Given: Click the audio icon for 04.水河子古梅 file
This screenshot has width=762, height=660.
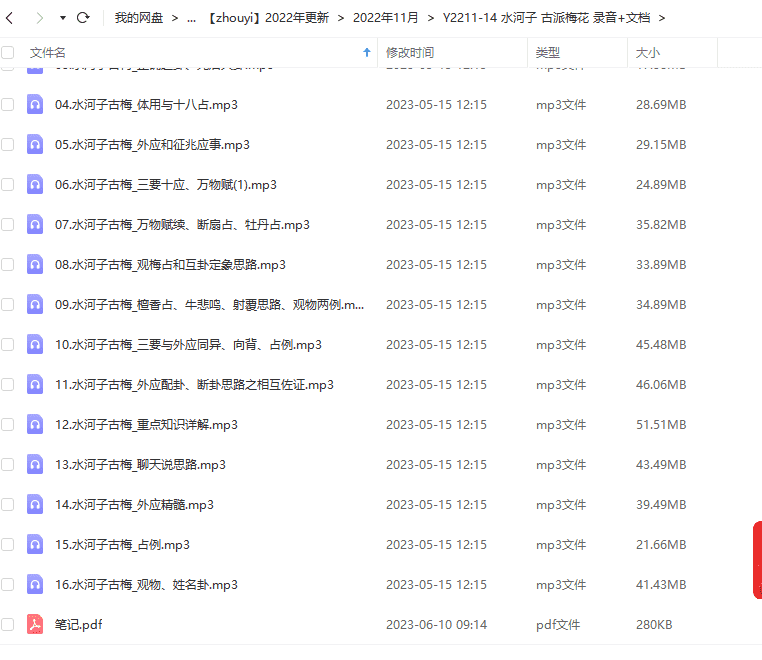Looking at the screenshot, I should coord(35,104).
